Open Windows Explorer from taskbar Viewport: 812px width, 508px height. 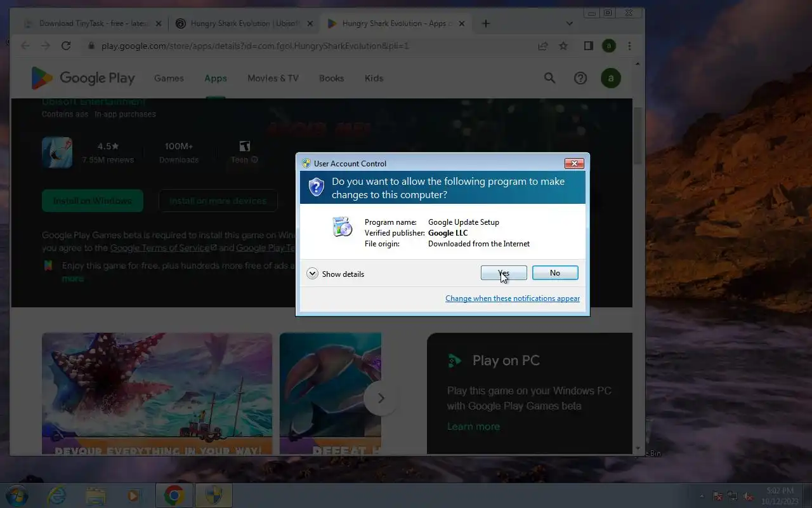tap(96, 495)
